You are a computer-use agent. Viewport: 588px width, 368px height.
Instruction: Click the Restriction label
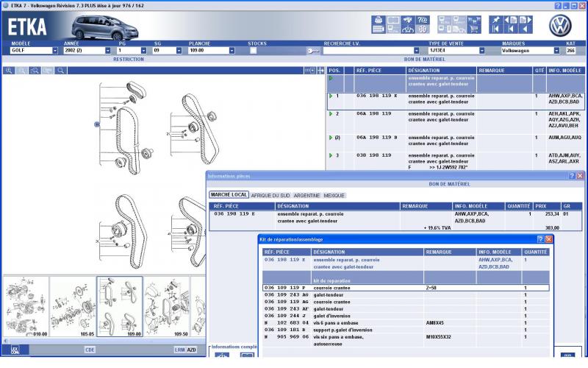[129, 60]
